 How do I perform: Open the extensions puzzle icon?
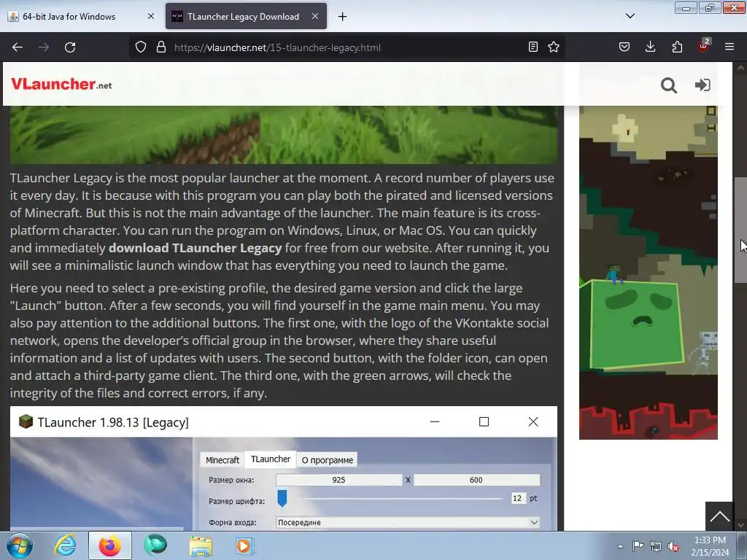677,47
